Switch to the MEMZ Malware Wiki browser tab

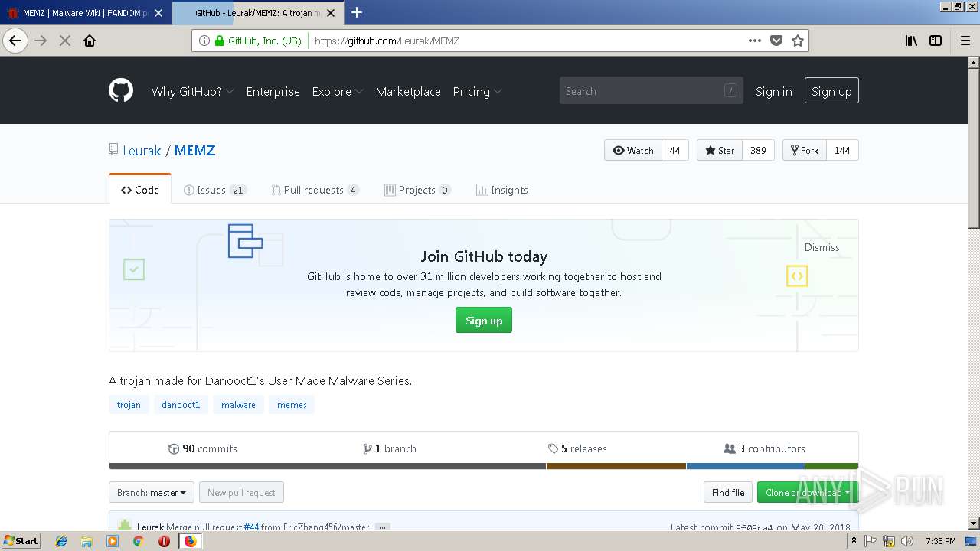(x=84, y=12)
